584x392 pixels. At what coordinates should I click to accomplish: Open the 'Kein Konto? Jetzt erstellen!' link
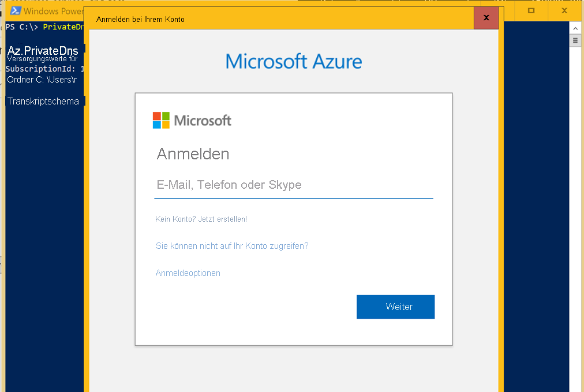click(x=201, y=219)
